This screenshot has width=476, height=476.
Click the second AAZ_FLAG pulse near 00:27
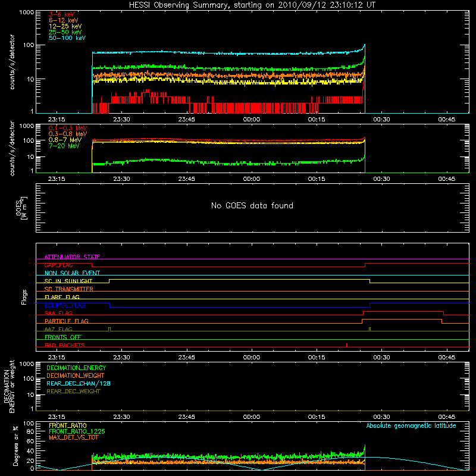(x=369, y=330)
